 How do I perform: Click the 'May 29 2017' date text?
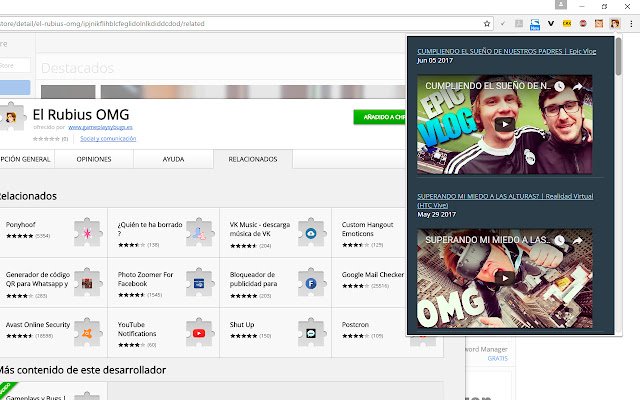(x=436, y=214)
